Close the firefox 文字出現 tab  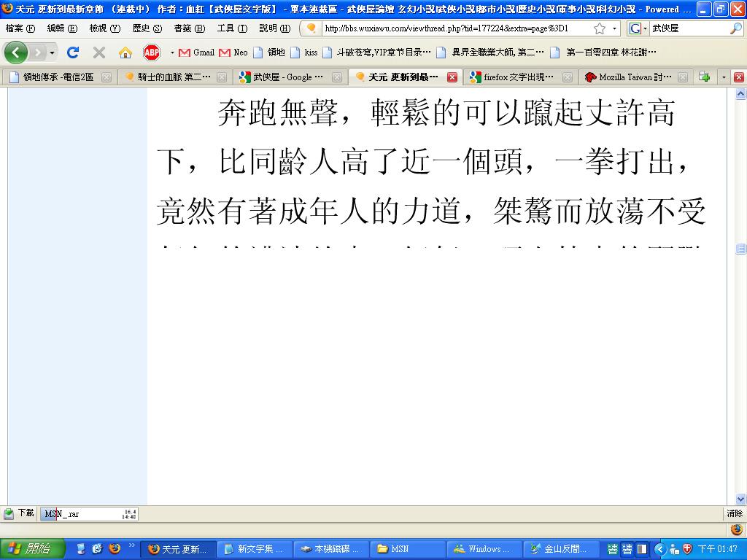pos(568,77)
